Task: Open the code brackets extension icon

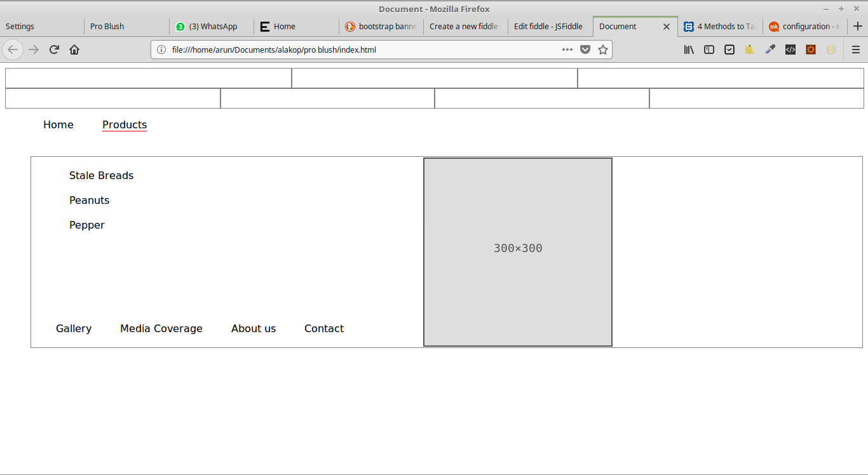Action: click(790, 50)
